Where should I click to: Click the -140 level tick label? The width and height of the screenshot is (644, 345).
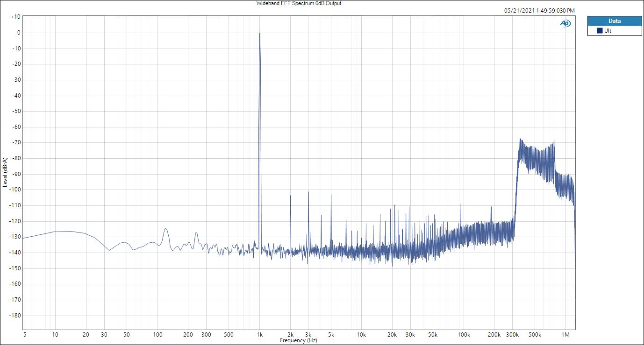(x=14, y=253)
